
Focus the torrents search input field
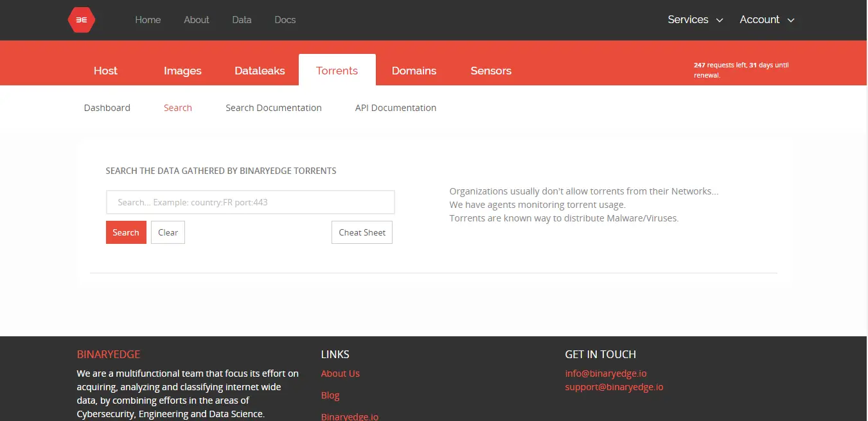coord(251,202)
